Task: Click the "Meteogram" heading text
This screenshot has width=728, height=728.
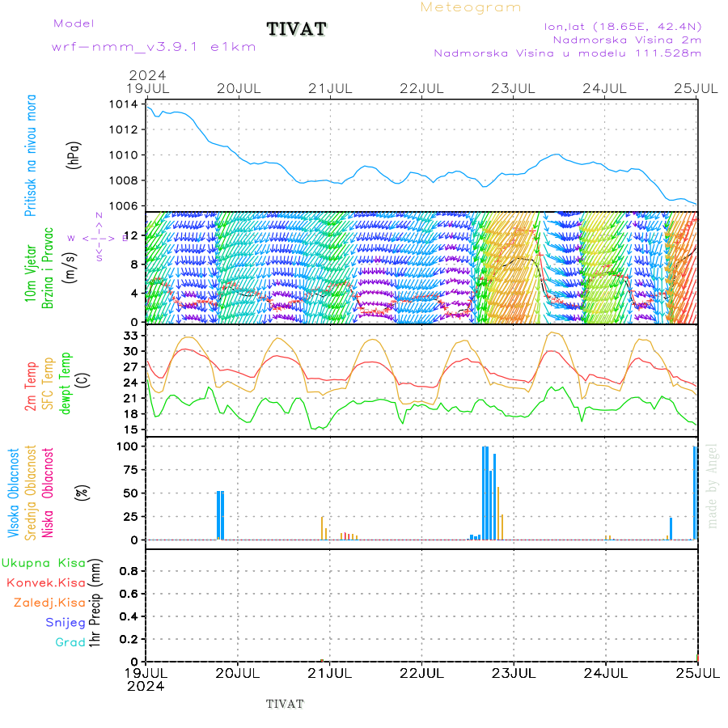Action: (x=470, y=7)
